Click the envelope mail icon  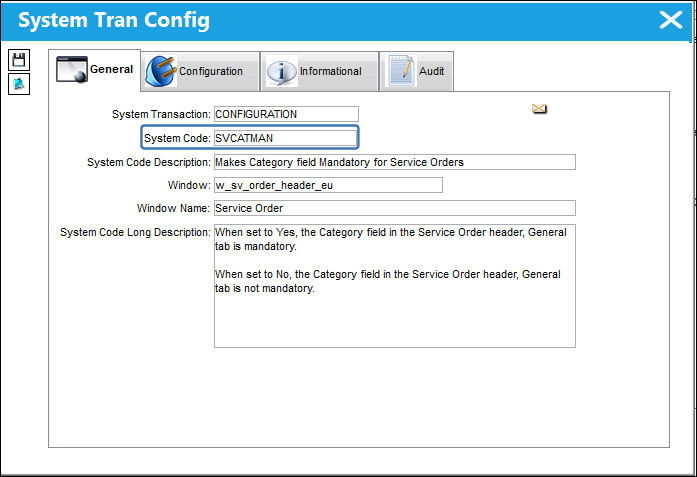(539, 108)
